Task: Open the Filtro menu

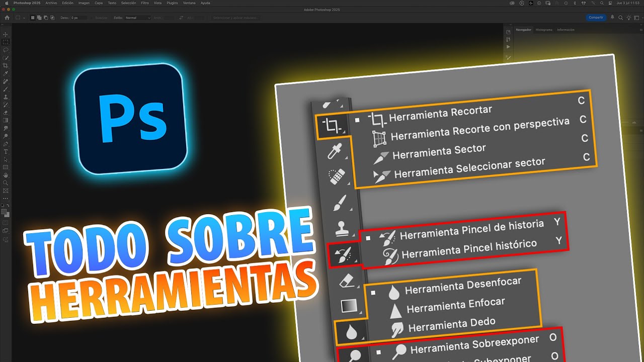Action: [145, 3]
